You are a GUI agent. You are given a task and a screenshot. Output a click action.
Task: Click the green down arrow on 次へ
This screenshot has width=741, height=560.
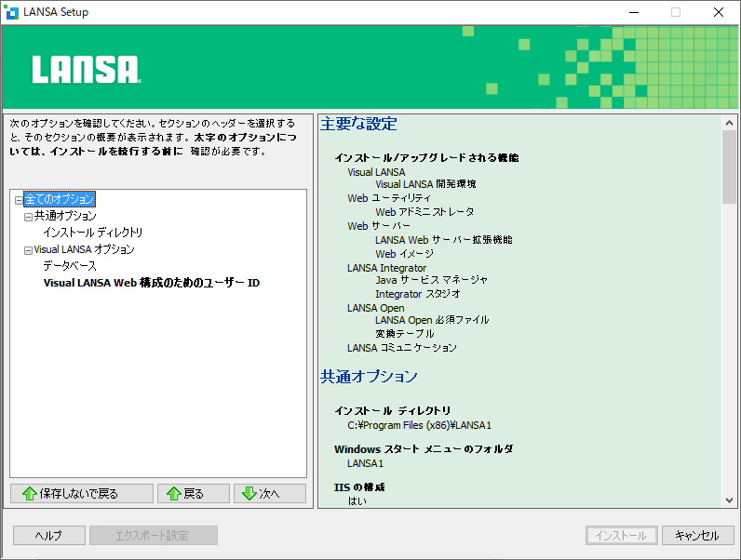coord(249,493)
